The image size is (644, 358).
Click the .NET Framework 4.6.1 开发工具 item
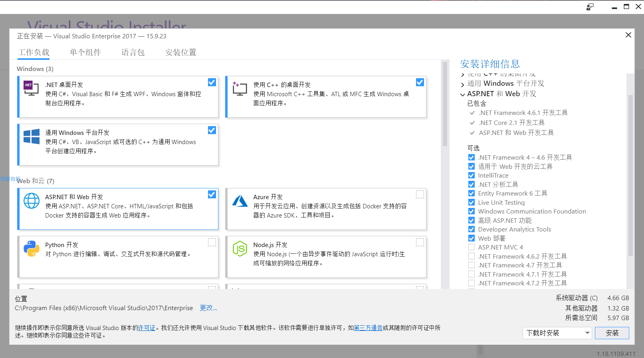pos(523,113)
